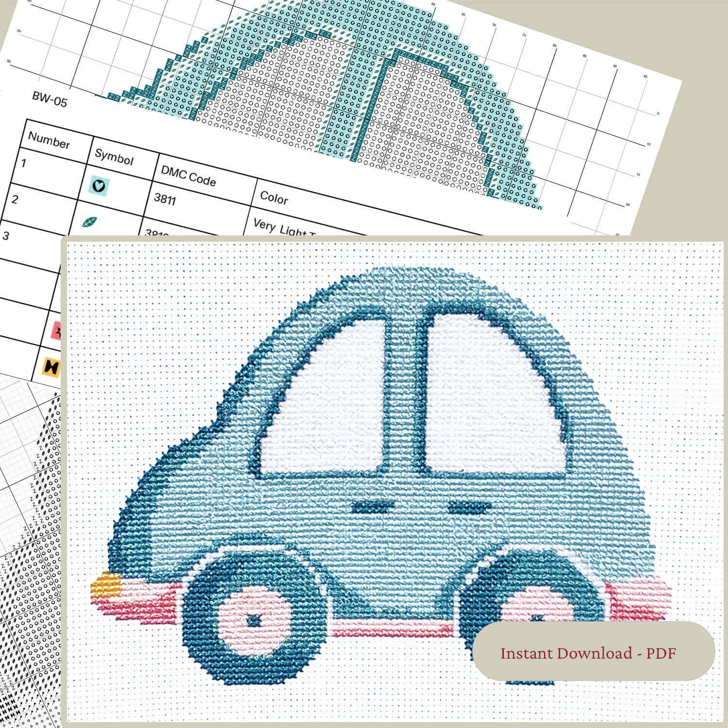728x728 pixels.
Task: Click row number 2 in the legend table
Action: (x=15, y=199)
